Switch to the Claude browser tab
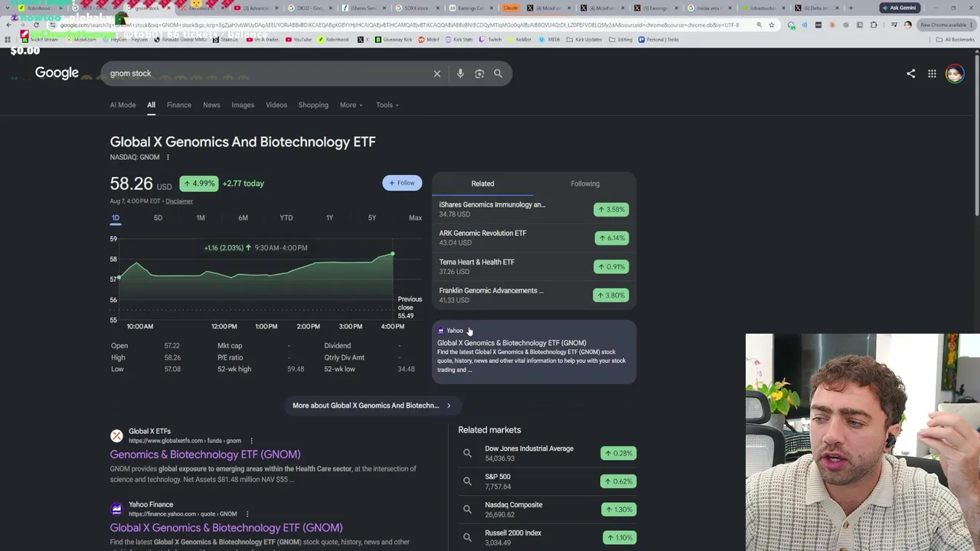The image size is (980, 551). point(511,8)
